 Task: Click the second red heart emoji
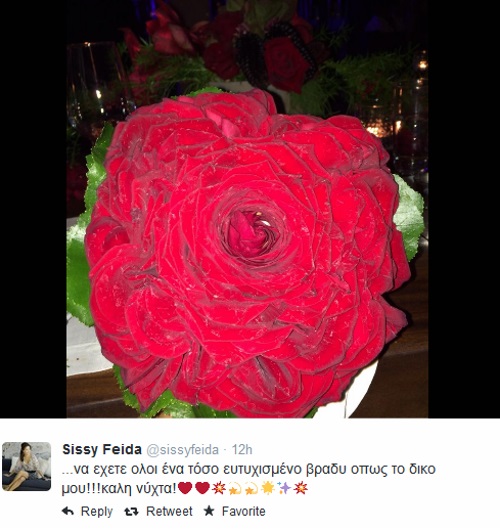(203, 488)
